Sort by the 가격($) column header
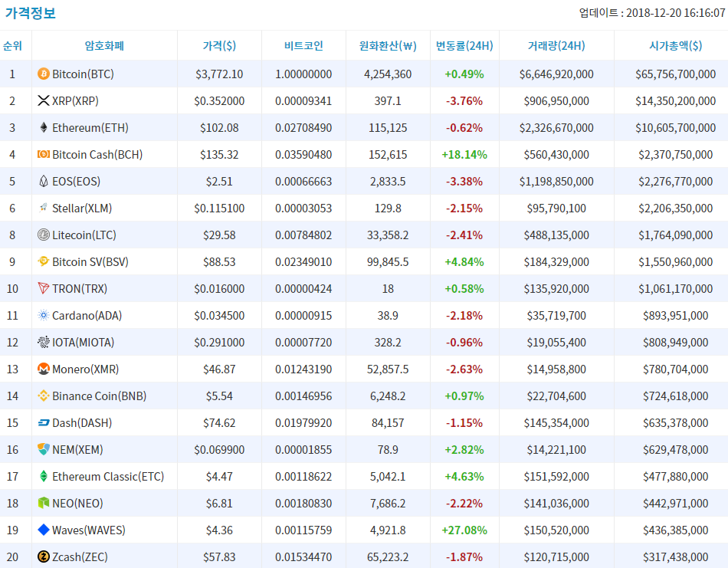This screenshot has width=728, height=568. (x=219, y=45)
